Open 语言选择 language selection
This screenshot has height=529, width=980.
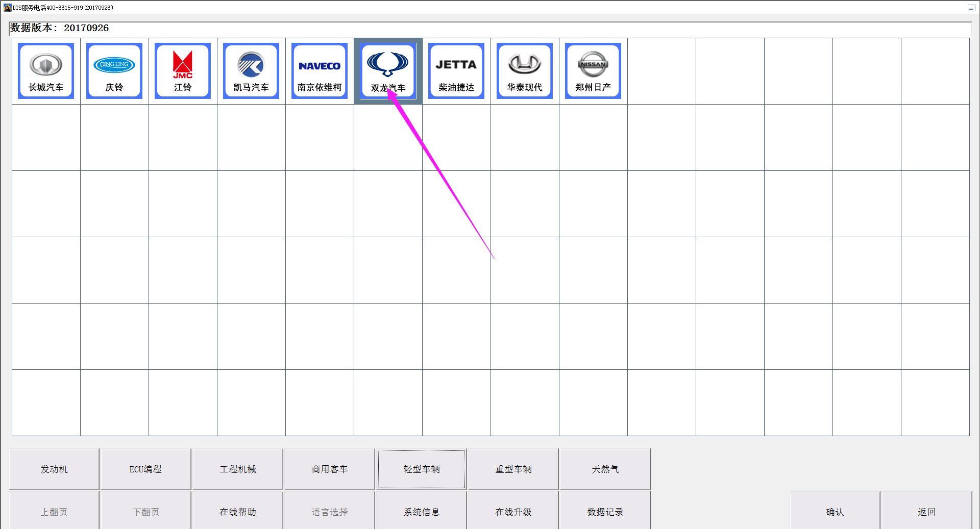(x=330, y=511)
